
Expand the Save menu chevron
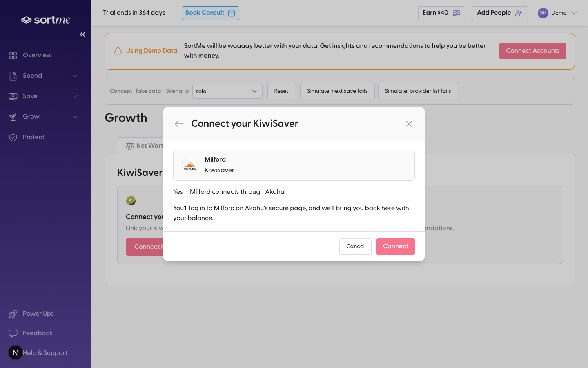point(75,96)
